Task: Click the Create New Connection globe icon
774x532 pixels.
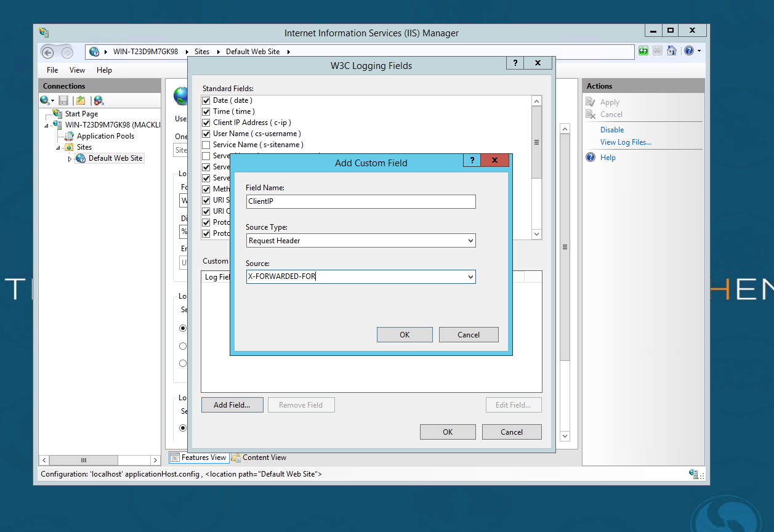Action: 45,100
